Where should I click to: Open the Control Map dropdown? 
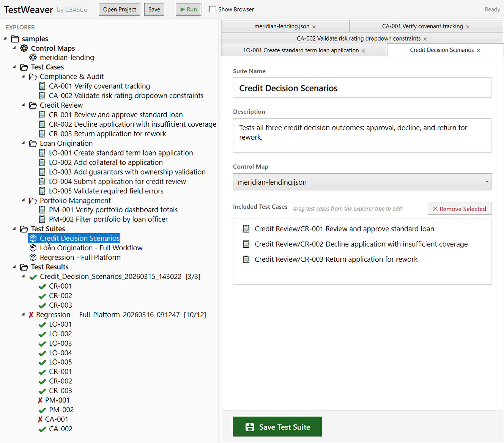(x=487, y=182)
